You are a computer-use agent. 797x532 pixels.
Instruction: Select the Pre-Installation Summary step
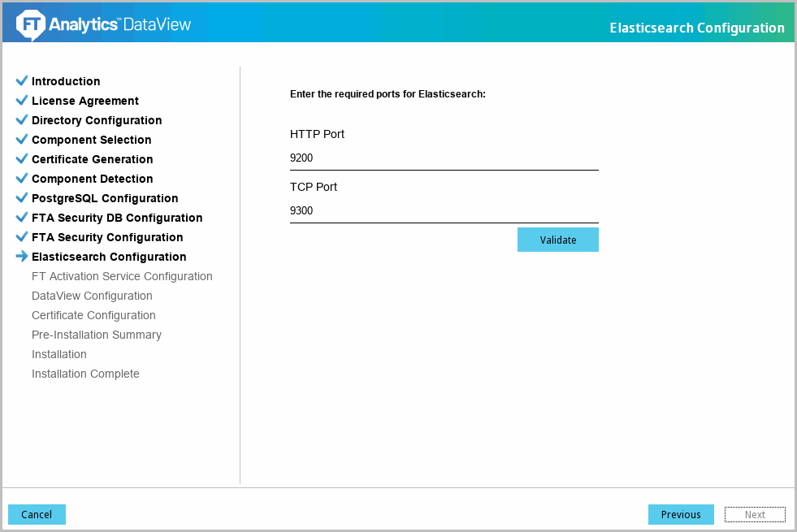pos(97,335)
